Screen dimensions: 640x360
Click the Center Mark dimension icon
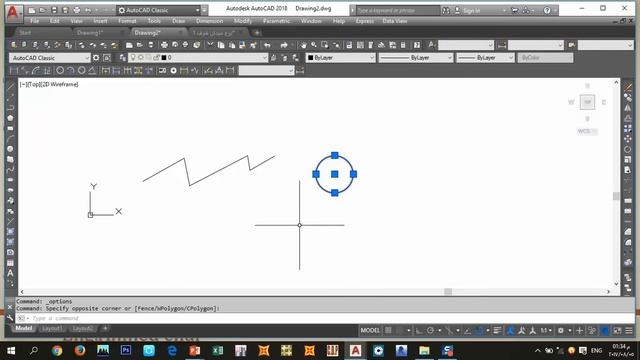point(173,71)
